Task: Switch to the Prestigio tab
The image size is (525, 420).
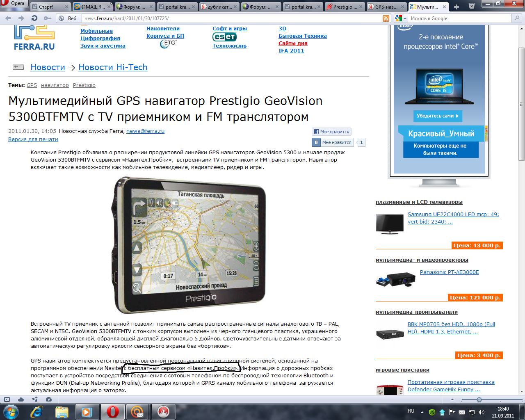Action: [x=345, y=7]
